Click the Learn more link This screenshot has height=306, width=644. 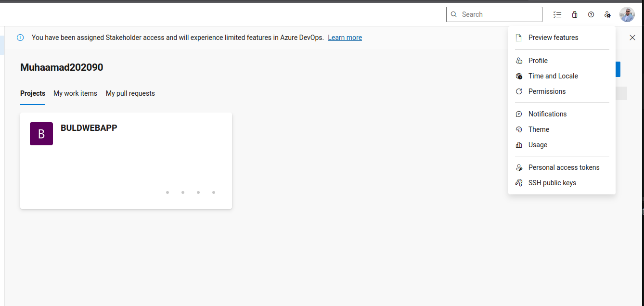345,38
